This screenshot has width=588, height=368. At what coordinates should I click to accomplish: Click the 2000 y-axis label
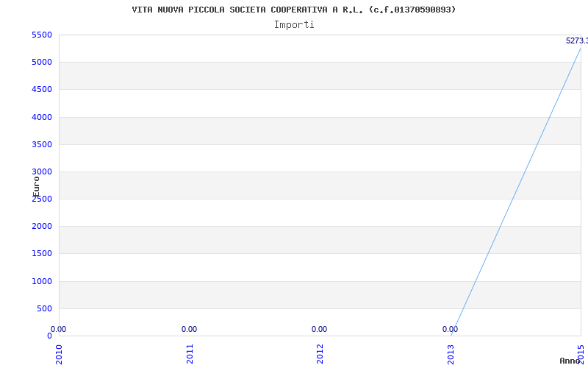click(42, 227)
